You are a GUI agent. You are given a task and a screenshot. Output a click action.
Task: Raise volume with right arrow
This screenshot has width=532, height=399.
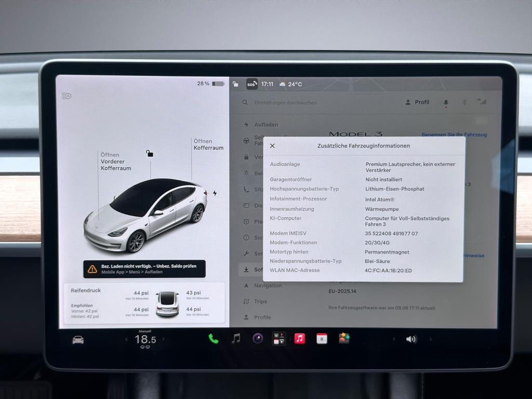click(431, 339)
